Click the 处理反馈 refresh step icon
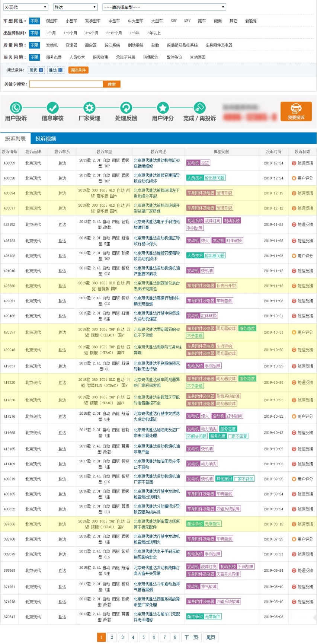 (126, 108)
